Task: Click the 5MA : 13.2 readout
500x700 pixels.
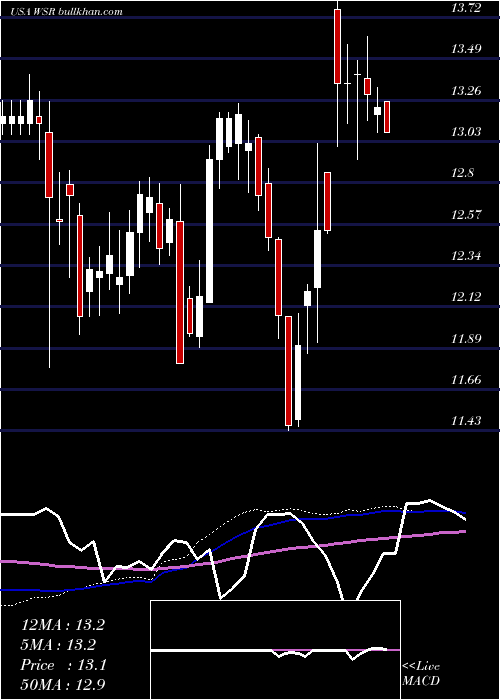Action: pos(58,645)
